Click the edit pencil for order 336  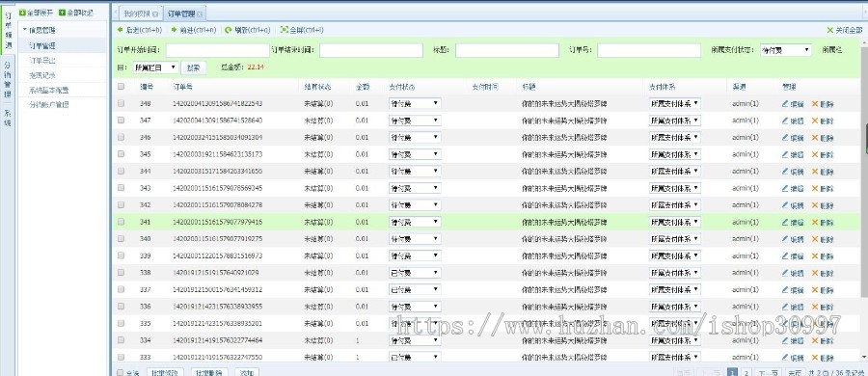pyautogui.click(x=784, y=307)
